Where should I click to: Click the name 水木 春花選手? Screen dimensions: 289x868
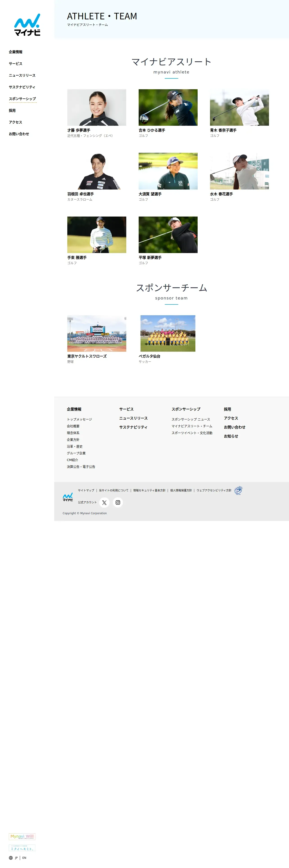point(221,194)
